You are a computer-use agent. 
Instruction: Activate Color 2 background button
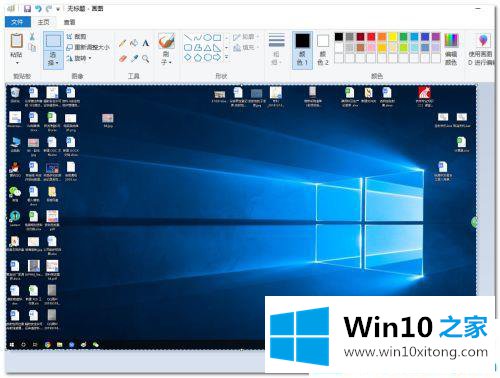coord(323,50)
